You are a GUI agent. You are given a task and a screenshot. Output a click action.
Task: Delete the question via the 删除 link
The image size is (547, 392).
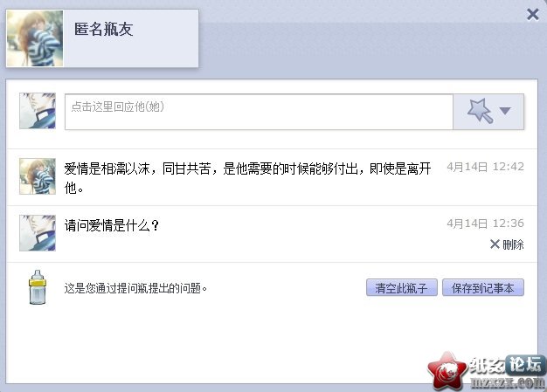[x=513, y=244]
